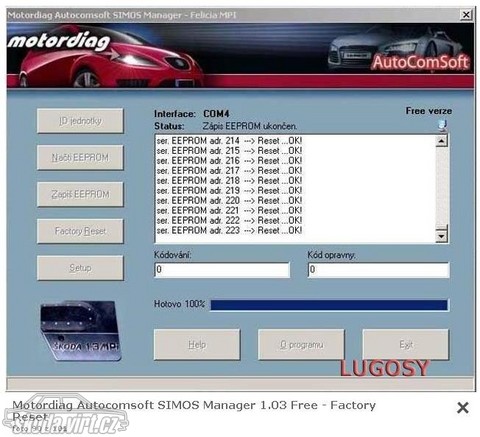Click the COM4 interface value
The image size is (480, 437).
pyautogui.click(x=216, y=114)
